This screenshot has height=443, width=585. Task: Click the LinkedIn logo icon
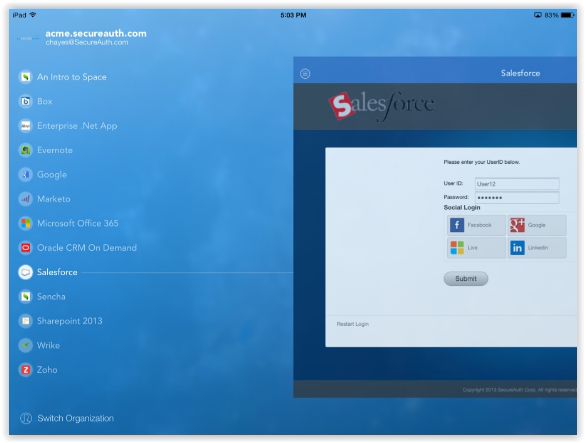point(517,248)
